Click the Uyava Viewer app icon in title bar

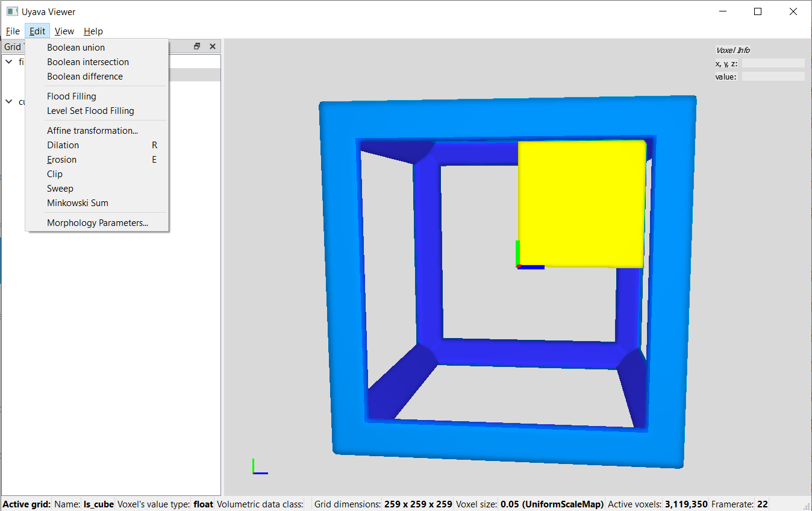pyautogui.click(x=12, y=11)
